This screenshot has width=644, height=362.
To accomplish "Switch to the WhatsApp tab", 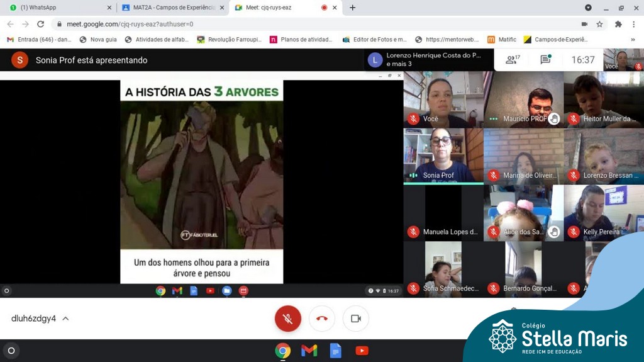I will point(57,8).
